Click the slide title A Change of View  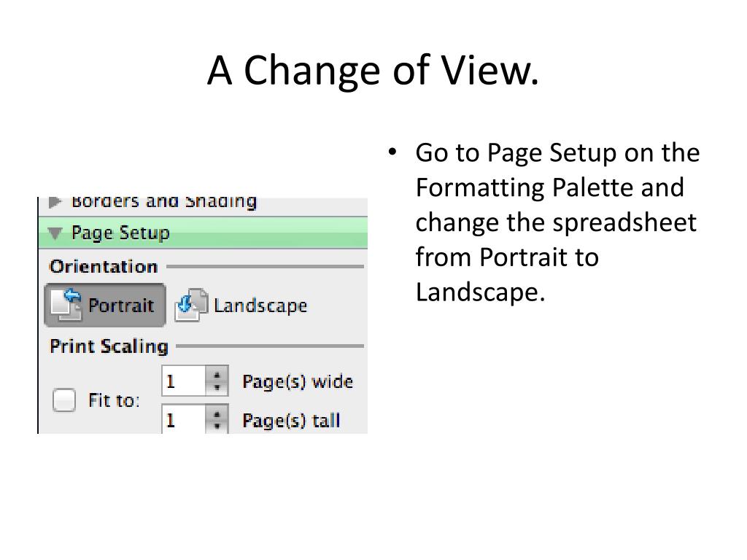373,71
